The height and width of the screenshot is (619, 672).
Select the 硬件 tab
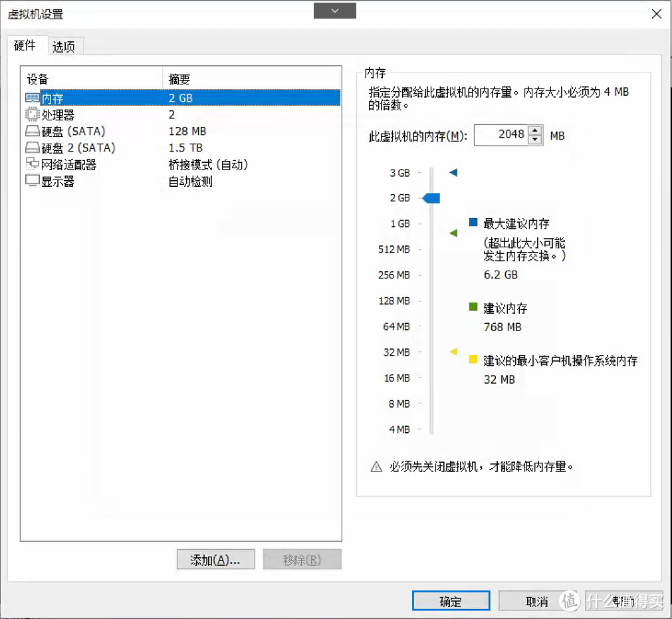[26, 46]
